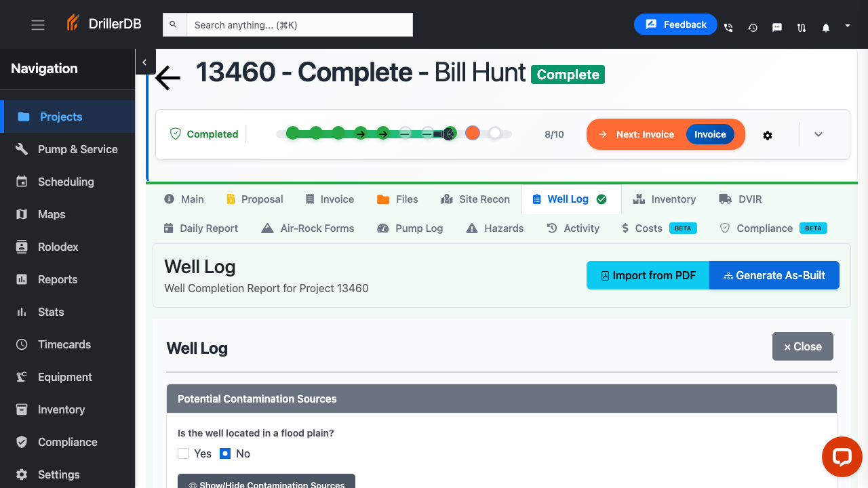The height and width of the screenshot is (488, 868).
Task: Open the account dropdown arrow in header
Action: point(846,24)
